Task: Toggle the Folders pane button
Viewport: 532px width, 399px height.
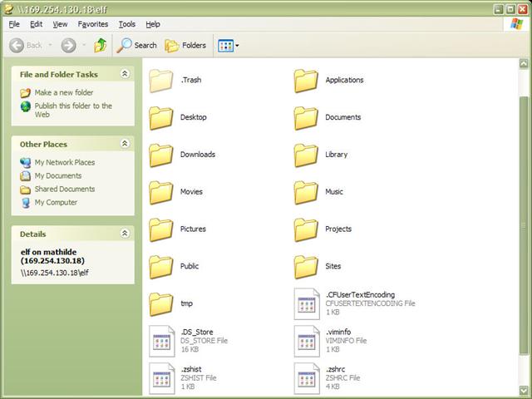Action: pyautogui.click(x=185, y=45)
